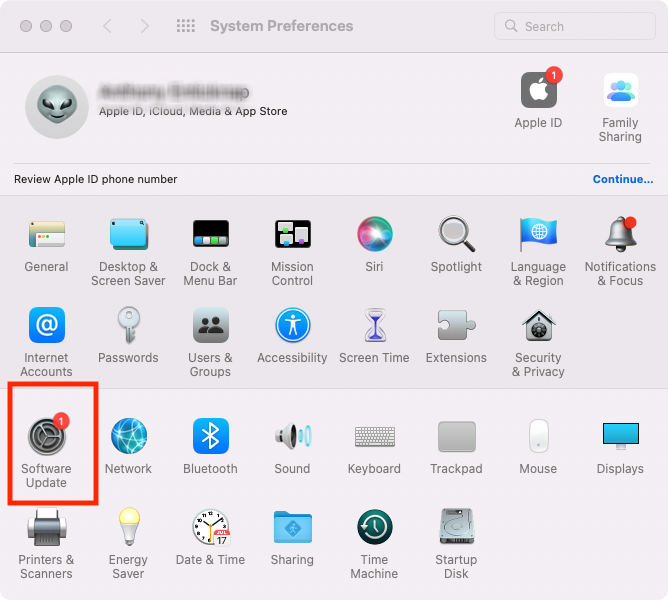Click the minimize window button
668x600 pixels.
click(46, 26)
